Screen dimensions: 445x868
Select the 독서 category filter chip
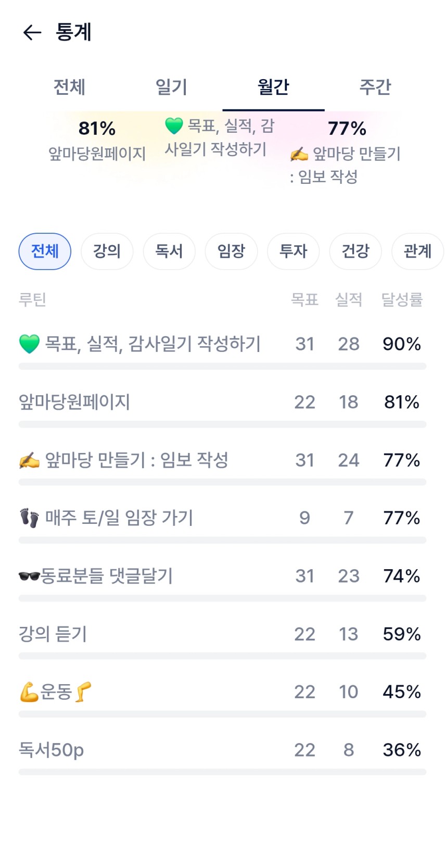point(169,251)
